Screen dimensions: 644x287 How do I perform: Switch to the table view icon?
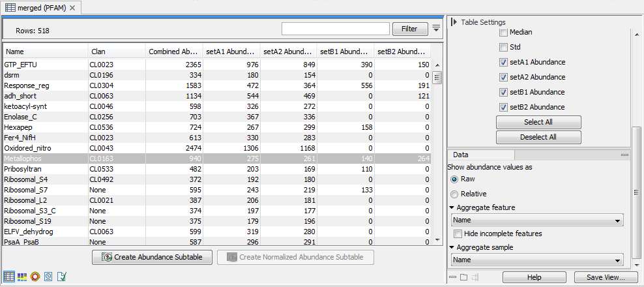[x=9, y=277]
